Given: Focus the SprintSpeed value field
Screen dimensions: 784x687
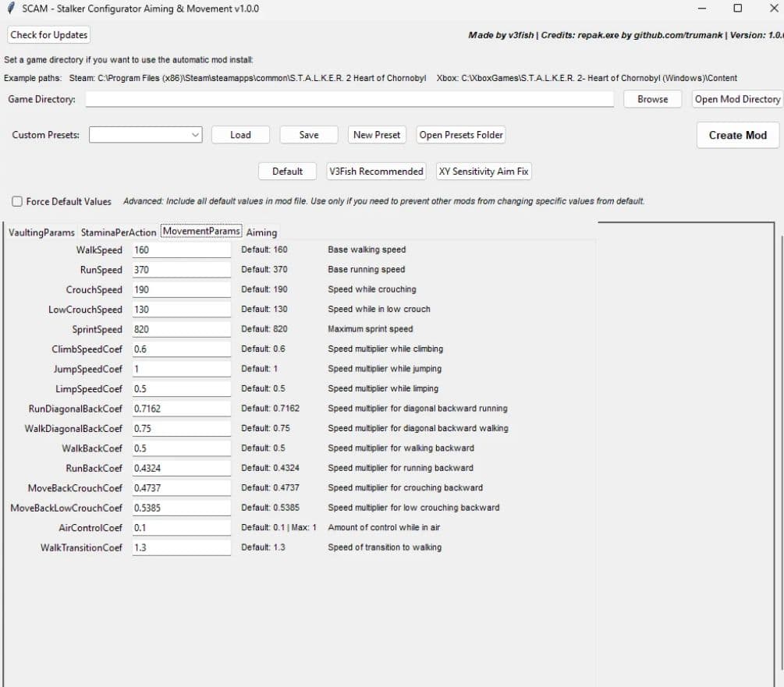Looking at the screenshot, I should coord(181,329).
